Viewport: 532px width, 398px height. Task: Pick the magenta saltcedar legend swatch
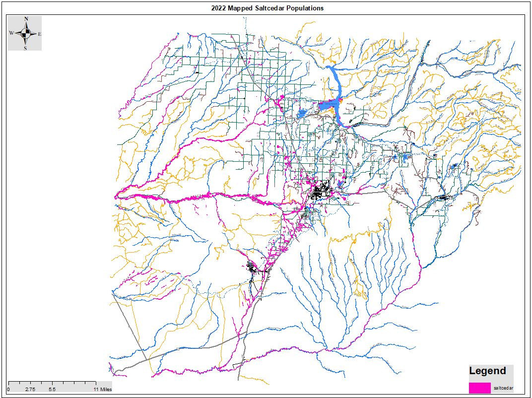pos(479,387)
